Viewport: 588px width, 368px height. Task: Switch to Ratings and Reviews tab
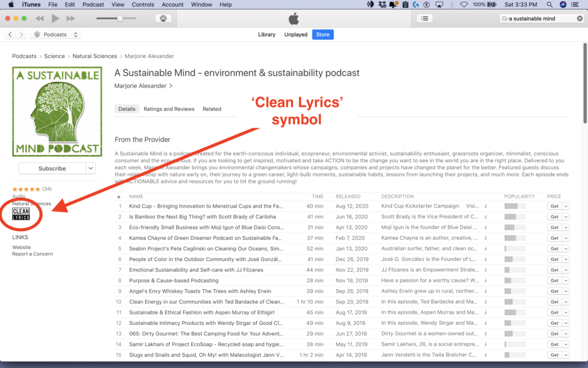click(169, 109)
